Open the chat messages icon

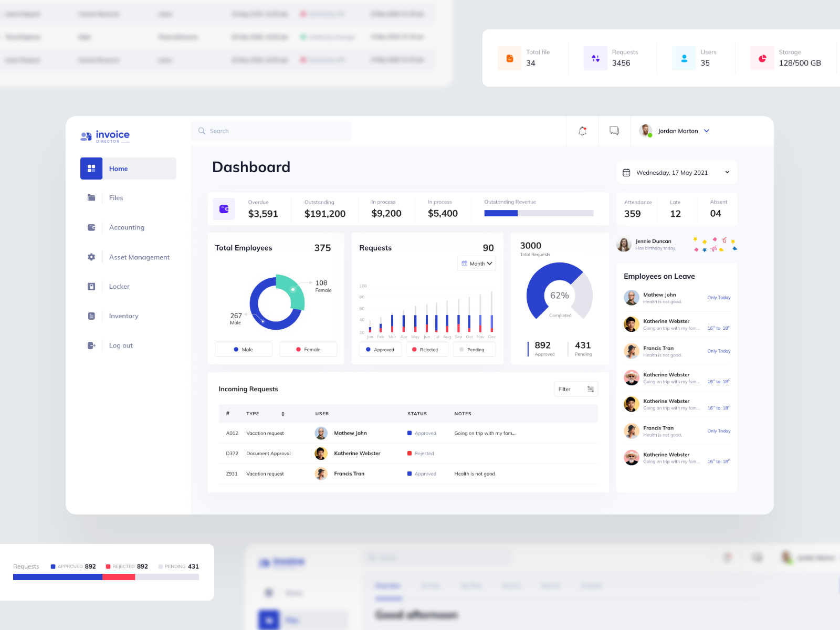(x=614, y=131)
